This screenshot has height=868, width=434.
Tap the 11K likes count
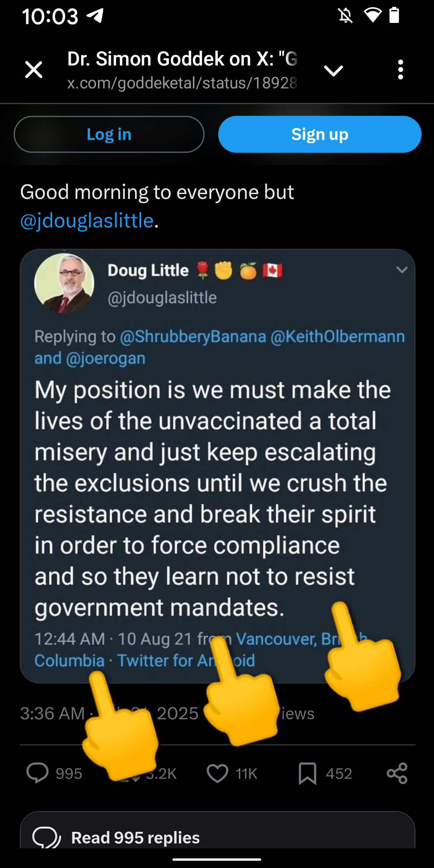point(246,774)
